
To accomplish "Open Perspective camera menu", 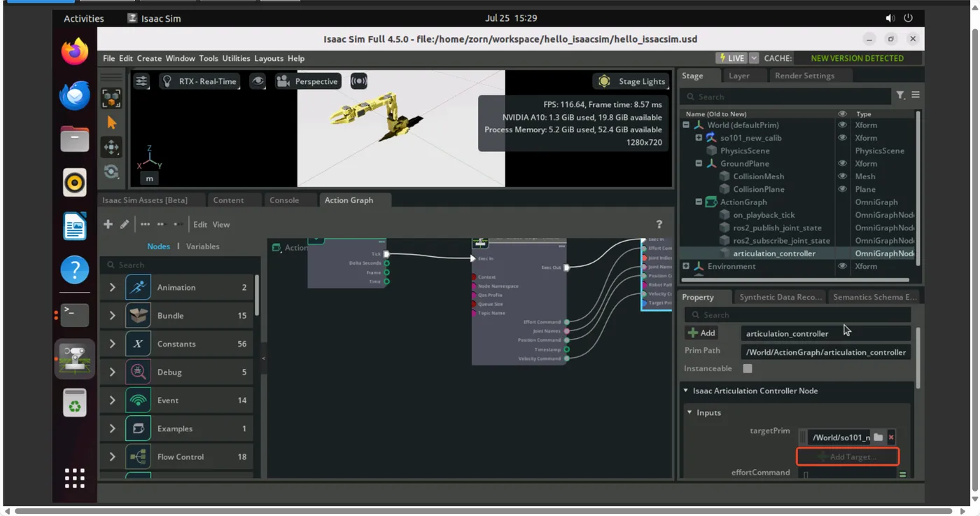I will (308, 81).
